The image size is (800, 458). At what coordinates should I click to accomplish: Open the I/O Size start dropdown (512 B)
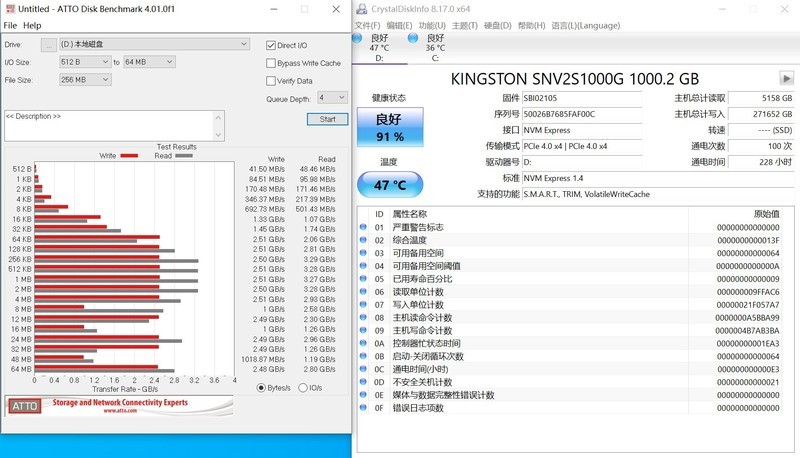[85, 62]
